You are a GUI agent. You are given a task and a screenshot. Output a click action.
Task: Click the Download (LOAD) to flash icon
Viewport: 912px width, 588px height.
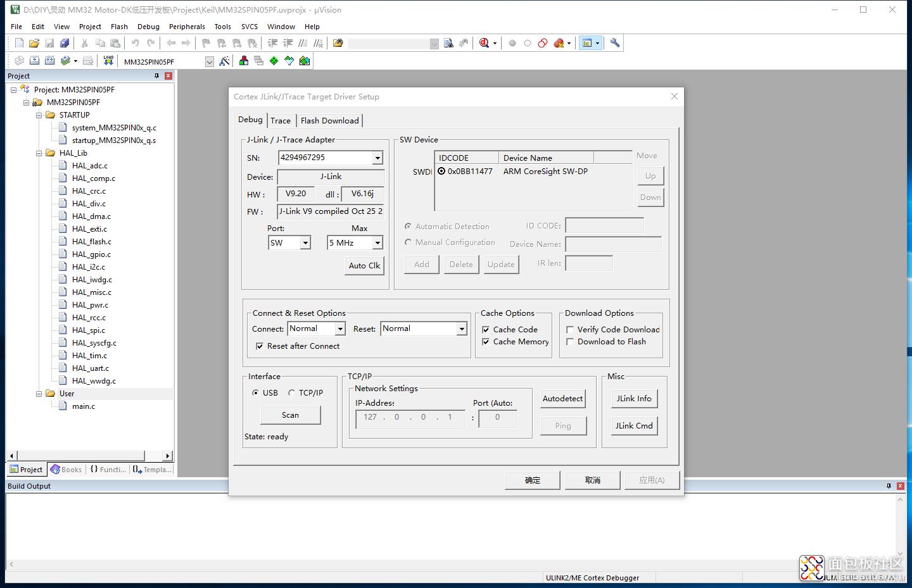[x=108, y=61]
